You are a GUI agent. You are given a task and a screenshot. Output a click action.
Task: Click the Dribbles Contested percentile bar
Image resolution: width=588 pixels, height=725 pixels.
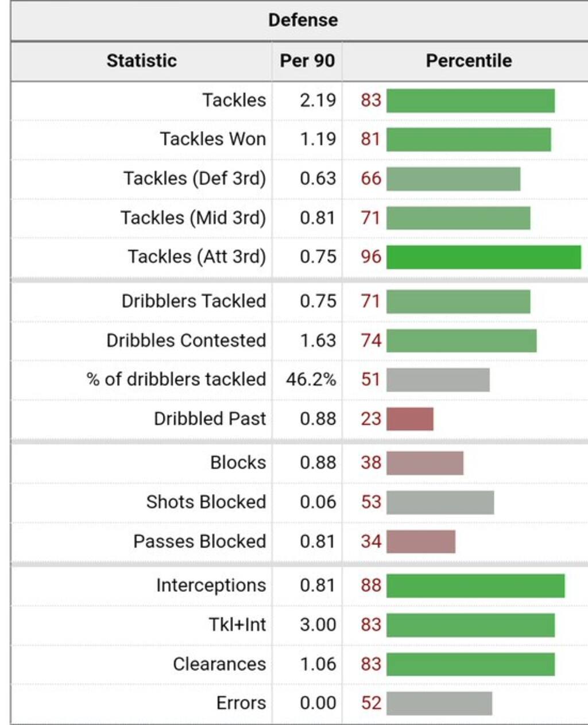(461, 341)
